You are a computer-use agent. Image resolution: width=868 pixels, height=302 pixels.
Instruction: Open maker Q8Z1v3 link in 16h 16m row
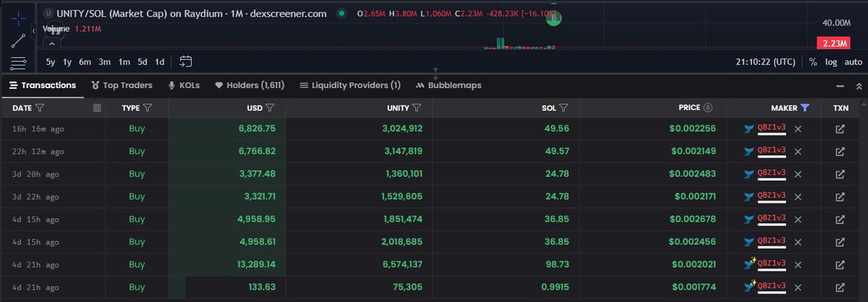point(771,129)
